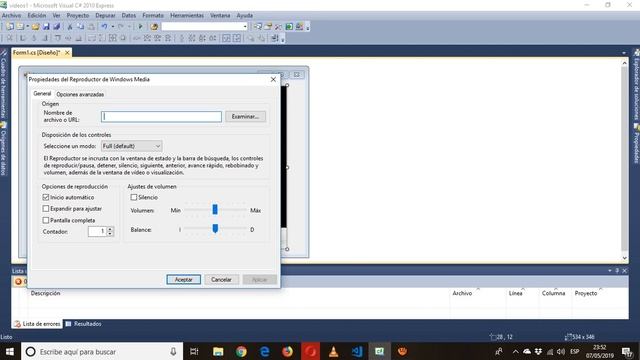Open the Archivo menu
Image resolution: width=640 pixels, height=360 pixels.
click(x=11, y=15)
